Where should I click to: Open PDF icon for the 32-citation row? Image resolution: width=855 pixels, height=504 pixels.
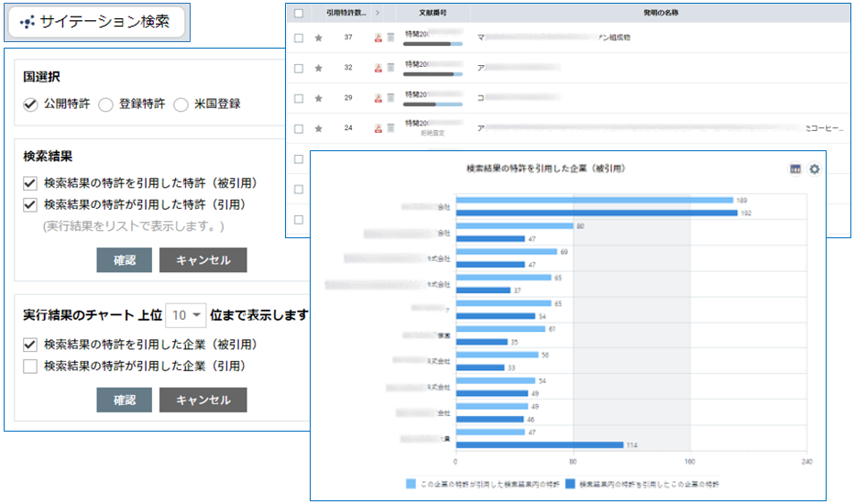[x=378, y=68]
